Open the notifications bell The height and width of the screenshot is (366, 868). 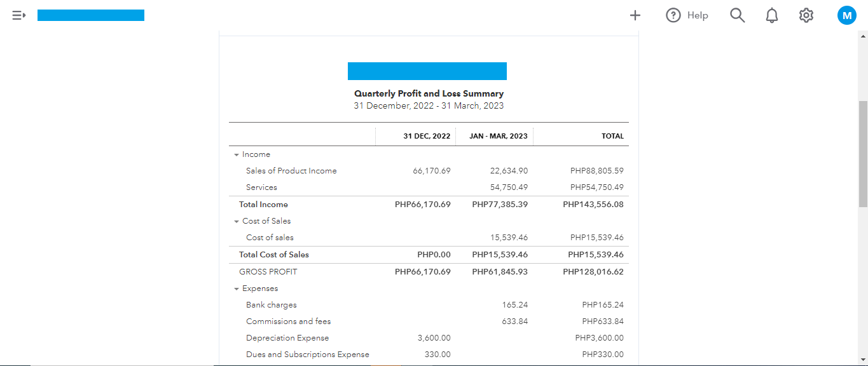[772, 15]
